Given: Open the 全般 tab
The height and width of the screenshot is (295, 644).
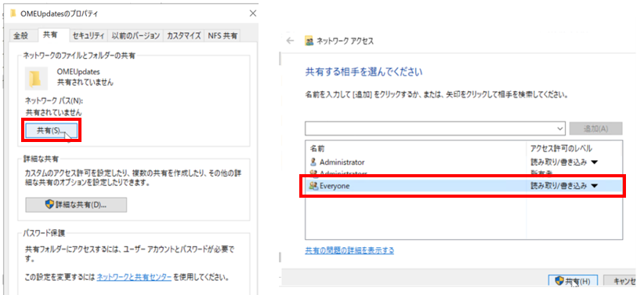Looking at the screenshot, I should tap(20, 36).
